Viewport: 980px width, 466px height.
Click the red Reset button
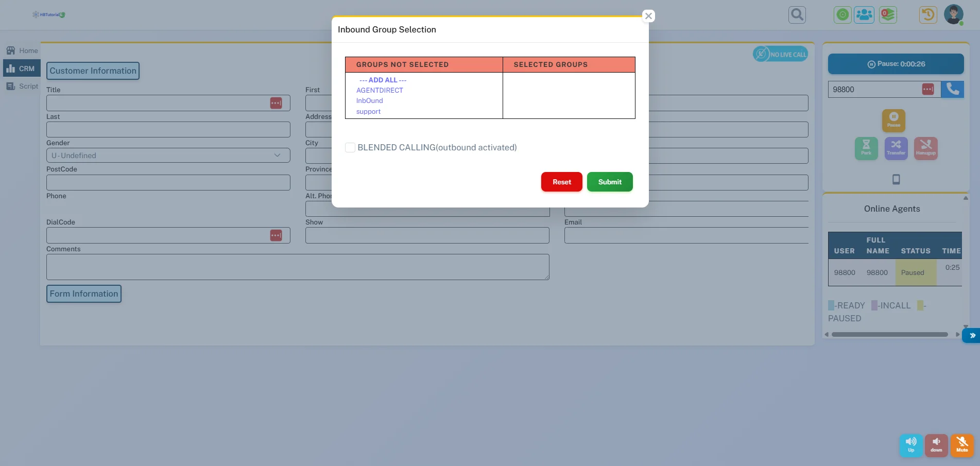click(562, 182)
